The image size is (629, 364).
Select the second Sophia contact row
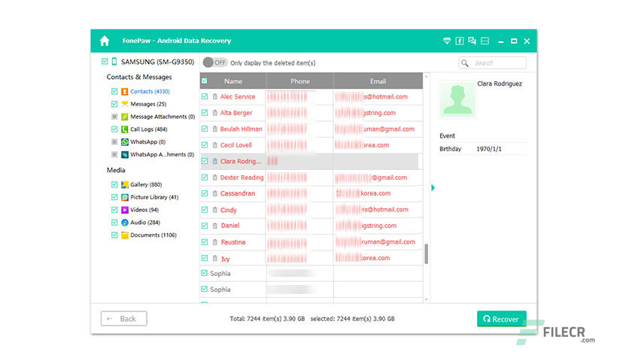311,290
